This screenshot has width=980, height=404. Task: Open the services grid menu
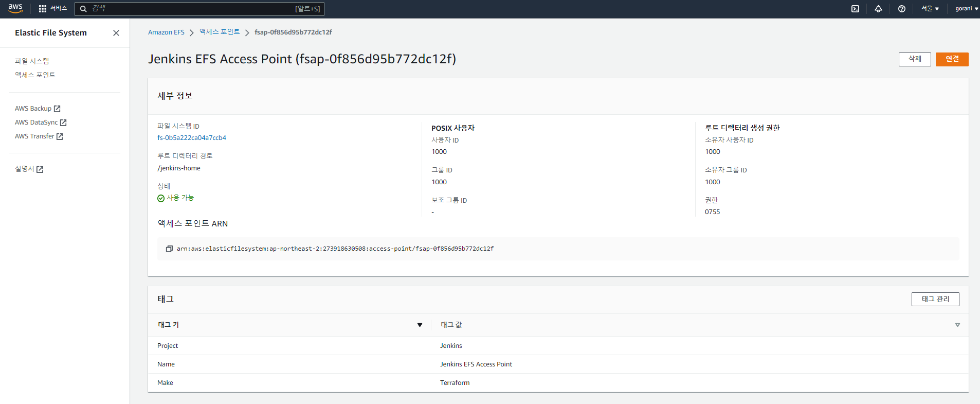[43, 9]
